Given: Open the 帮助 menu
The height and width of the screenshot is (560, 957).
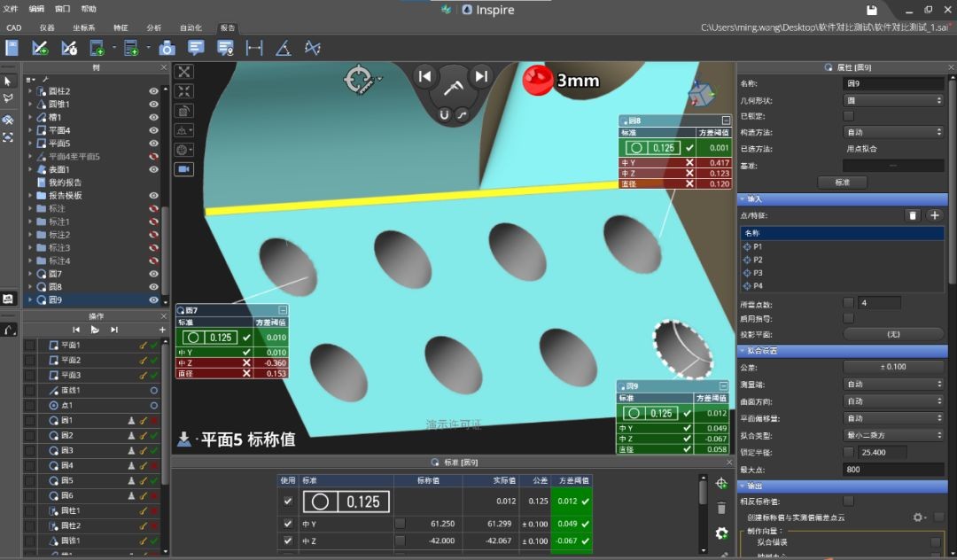Looking at the screenshot, I should (89, 9).
